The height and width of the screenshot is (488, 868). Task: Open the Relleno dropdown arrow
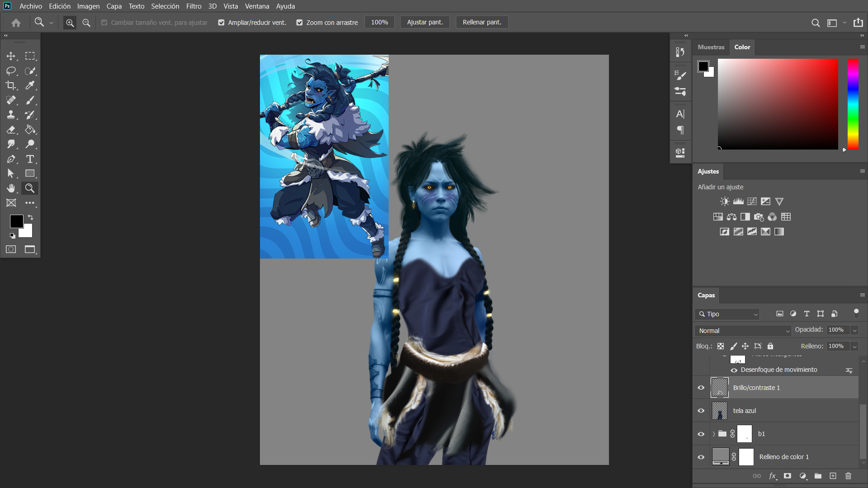(x=854, y=347)
